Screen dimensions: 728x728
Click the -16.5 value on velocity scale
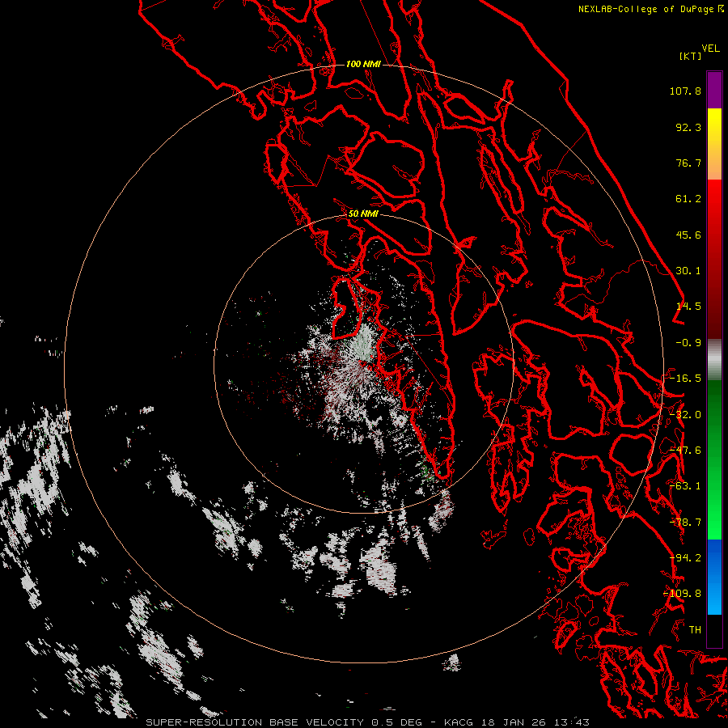[685, 379]
